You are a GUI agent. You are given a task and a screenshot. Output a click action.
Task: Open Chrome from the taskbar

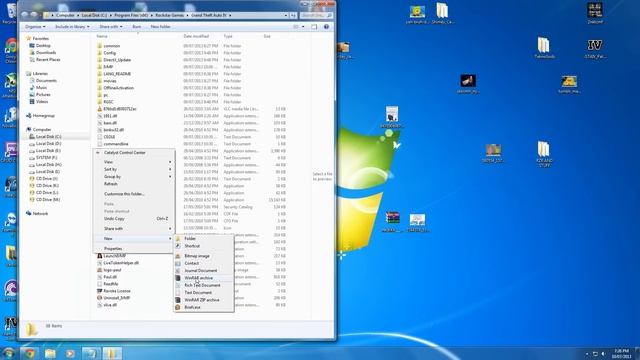tap(29, 353)
